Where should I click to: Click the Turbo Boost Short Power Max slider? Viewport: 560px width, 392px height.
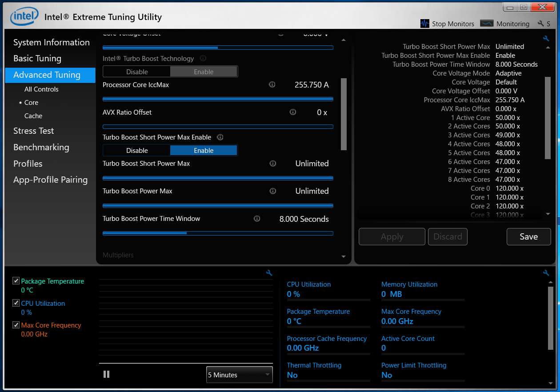point(218,178)
